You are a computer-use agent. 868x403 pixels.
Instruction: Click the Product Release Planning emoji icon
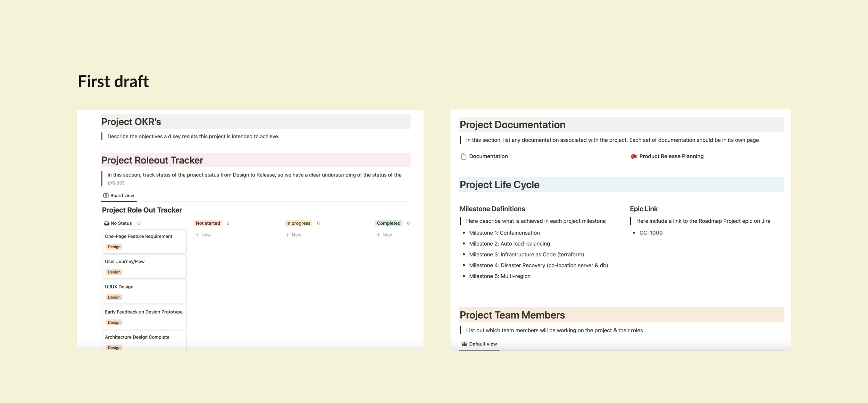click(x=634, y=156)
